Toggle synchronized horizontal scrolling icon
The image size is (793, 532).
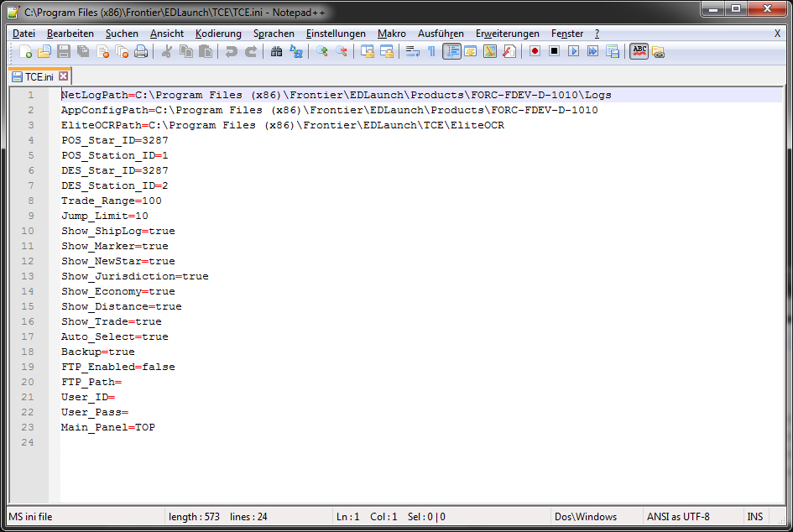[387, 51]
